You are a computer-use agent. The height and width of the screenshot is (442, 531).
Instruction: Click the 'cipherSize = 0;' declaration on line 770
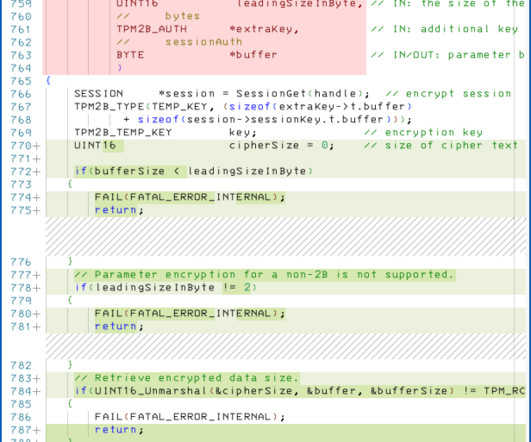point(282,145)
